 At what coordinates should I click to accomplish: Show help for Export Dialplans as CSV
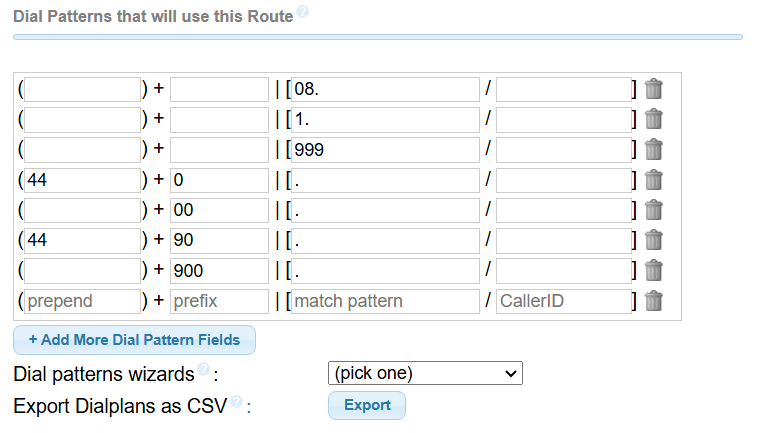(236, 401)
